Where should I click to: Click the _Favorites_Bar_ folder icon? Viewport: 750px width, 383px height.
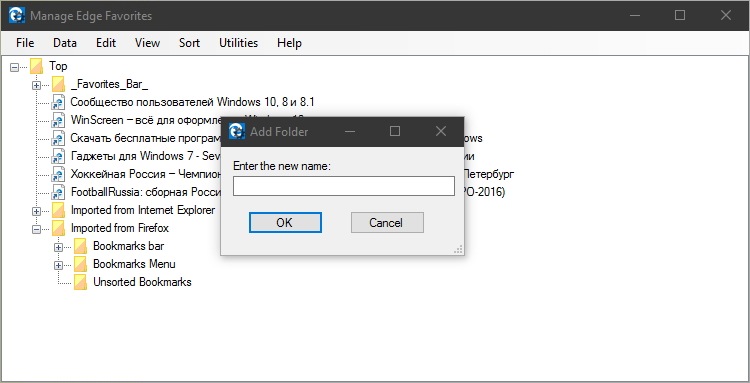pos(58,84)
